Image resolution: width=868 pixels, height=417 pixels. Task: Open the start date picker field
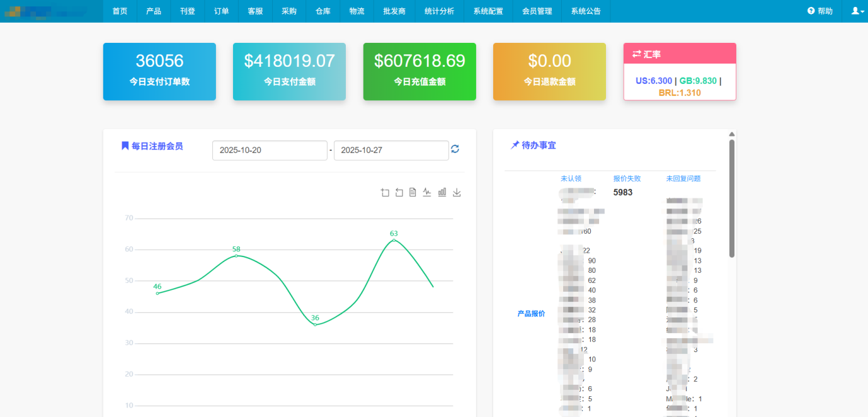[270, 150]
